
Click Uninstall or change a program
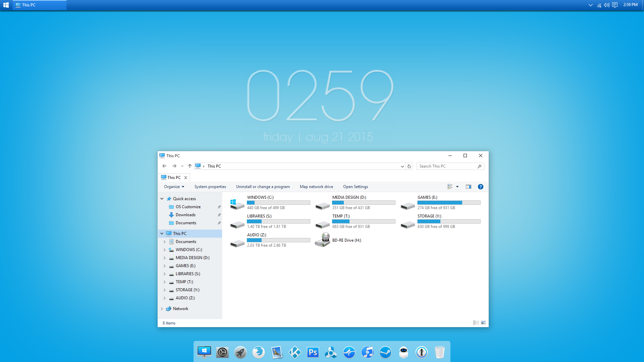262,186
